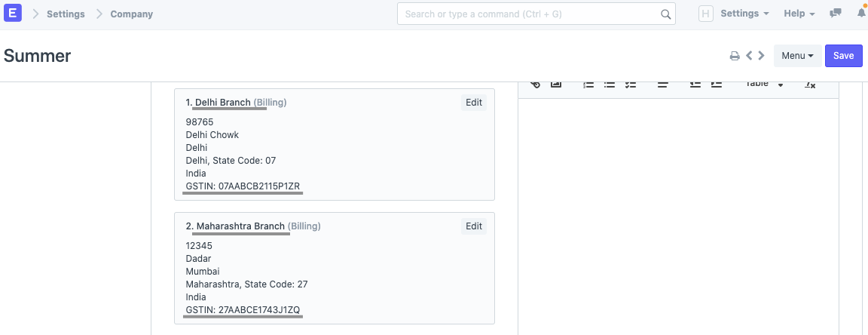This screenshot has width=868, height=335.
Task: Click the ERPNext home logo
Action: [13, 14]
